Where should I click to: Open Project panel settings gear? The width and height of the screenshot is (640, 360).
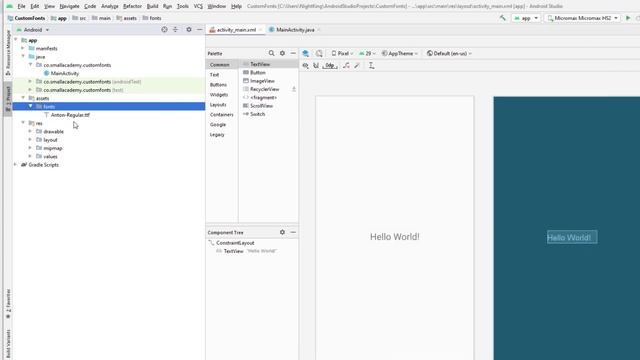pos(189,29)
